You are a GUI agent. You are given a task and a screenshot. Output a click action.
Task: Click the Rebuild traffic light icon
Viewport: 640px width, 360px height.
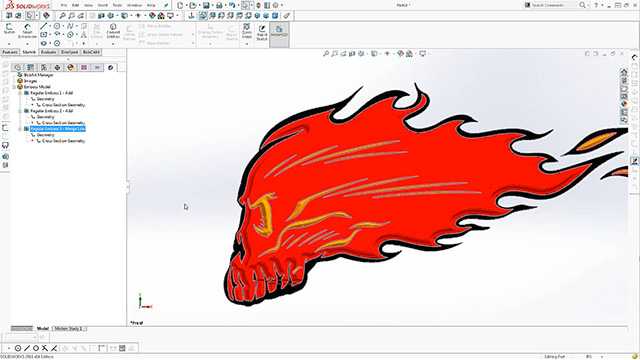tap(258, 5)
